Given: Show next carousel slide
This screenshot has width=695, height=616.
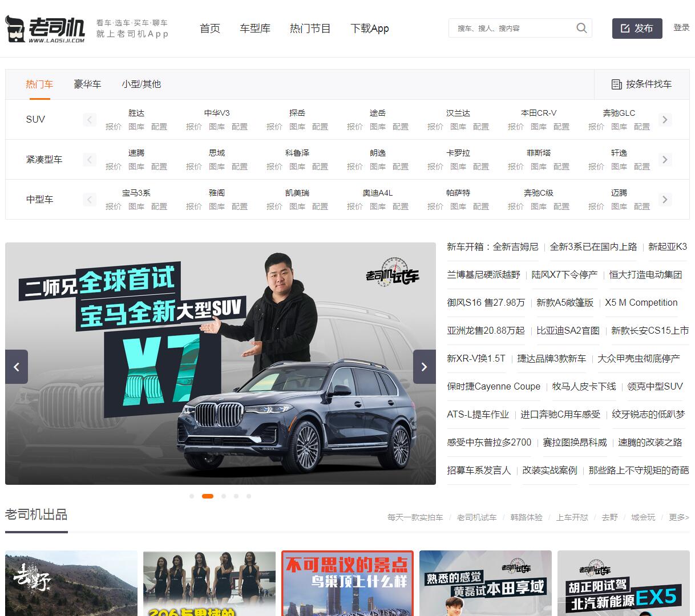Looking at the screenshot, I should point(425,367).
